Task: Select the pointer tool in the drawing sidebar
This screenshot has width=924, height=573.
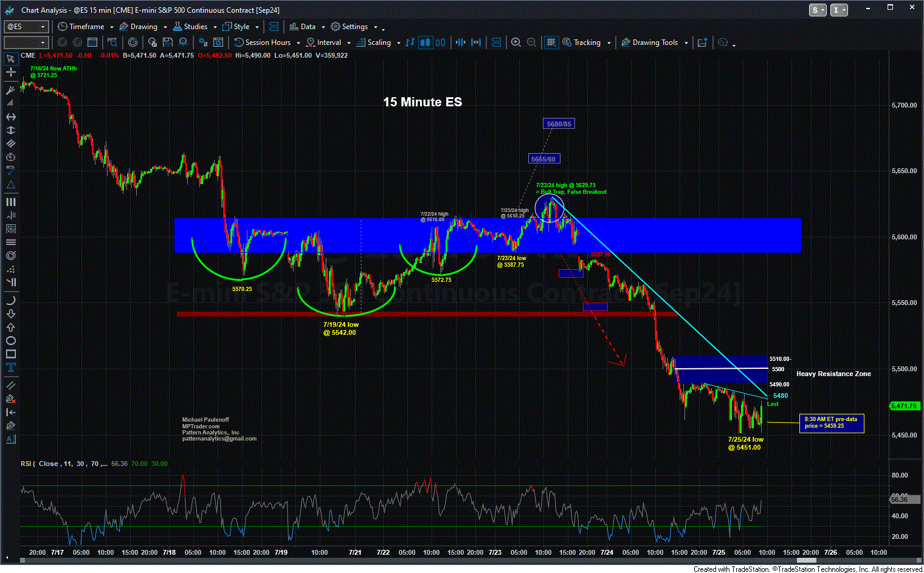Action: click(x=10, y=58)
